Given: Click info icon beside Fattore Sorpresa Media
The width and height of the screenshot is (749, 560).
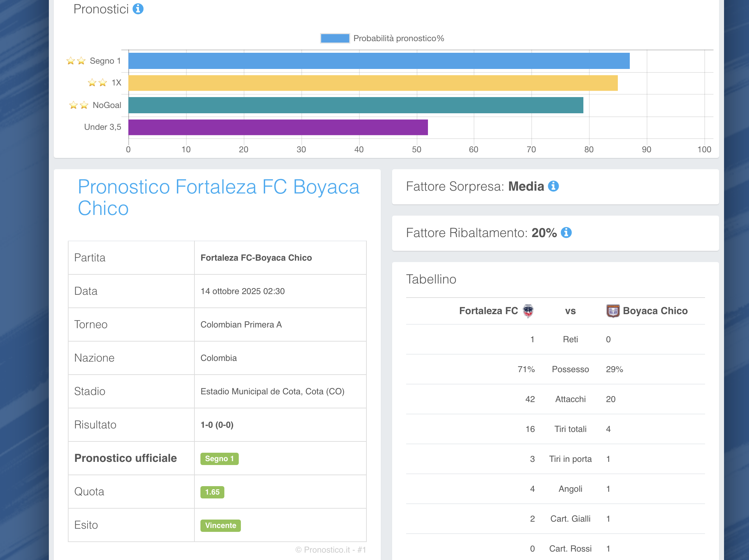Looking at the screenshot, I should coord(553,186).
